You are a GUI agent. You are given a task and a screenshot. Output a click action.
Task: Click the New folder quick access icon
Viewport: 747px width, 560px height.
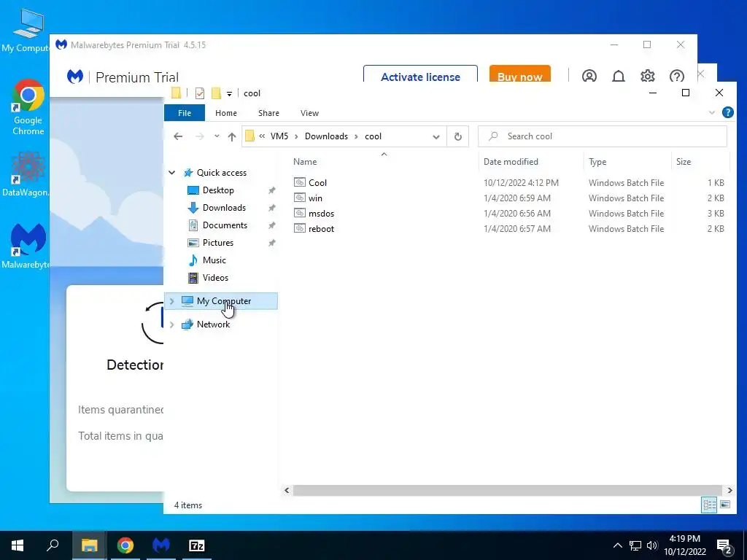point(216,93)
